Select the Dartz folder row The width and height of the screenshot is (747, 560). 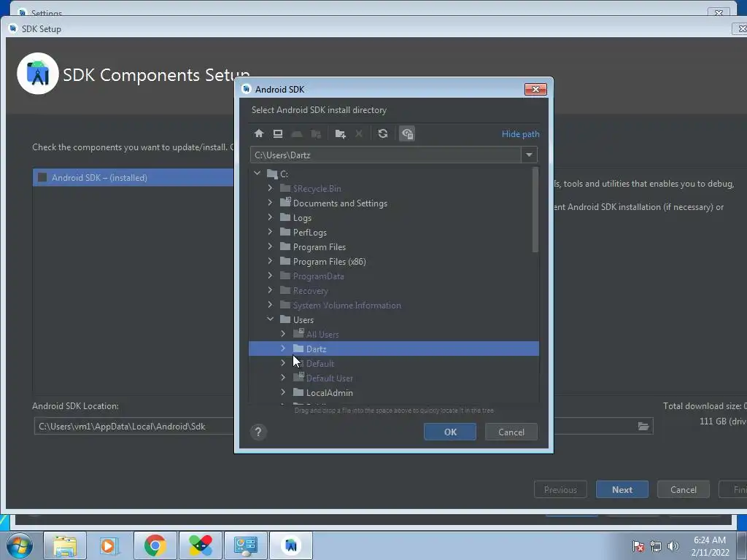tap(393, 349)
